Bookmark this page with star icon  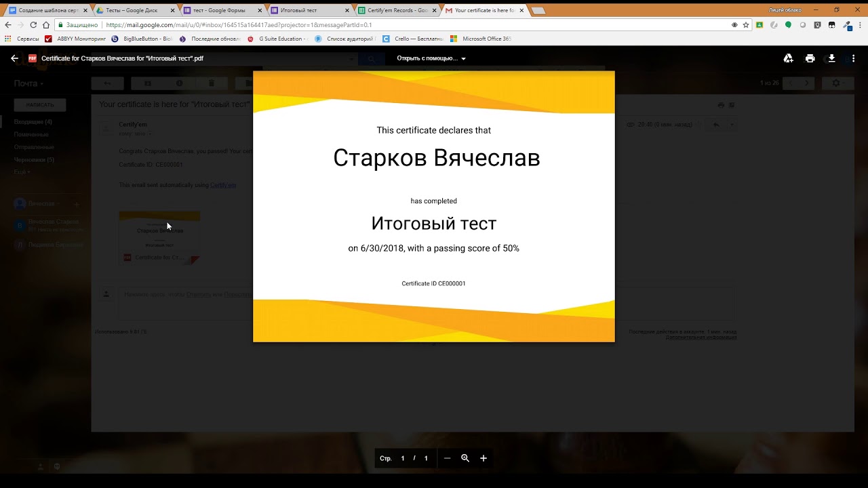click(746, 24)
